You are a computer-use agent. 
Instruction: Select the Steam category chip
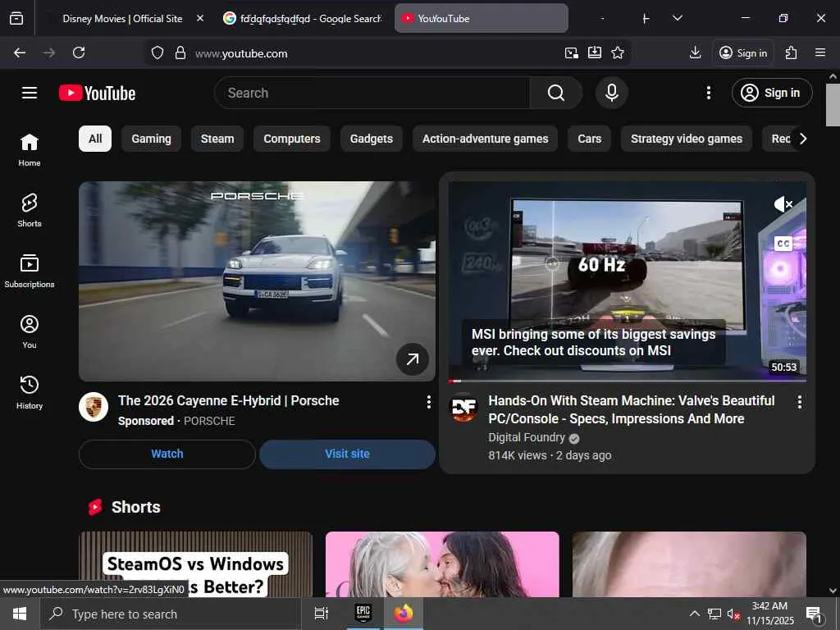[x=217, y=139]
